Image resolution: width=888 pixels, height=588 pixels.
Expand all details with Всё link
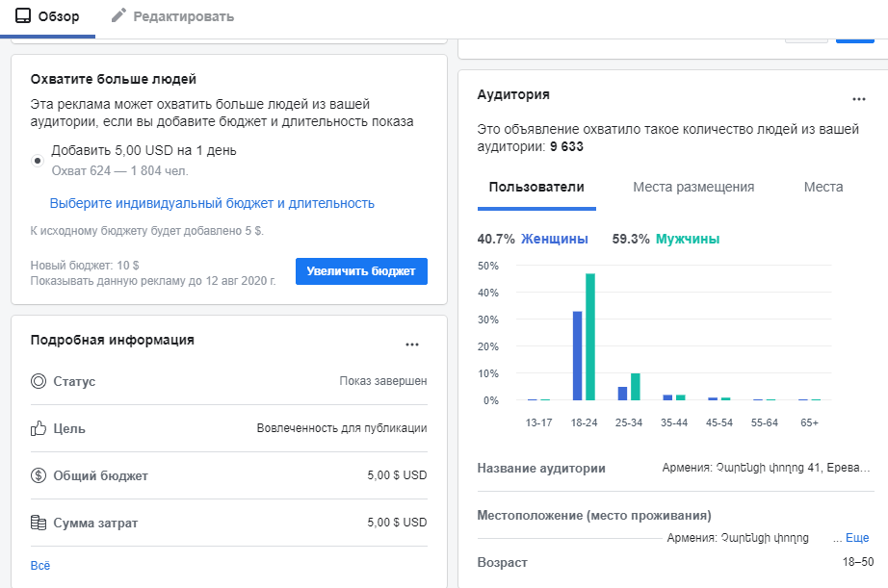tap(40, 565)
